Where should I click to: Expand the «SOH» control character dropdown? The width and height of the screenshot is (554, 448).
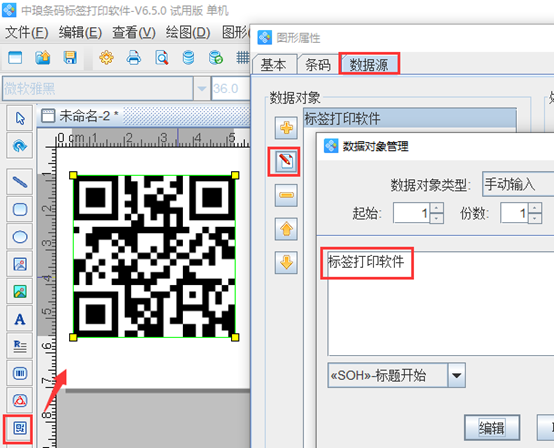(456, 375)
